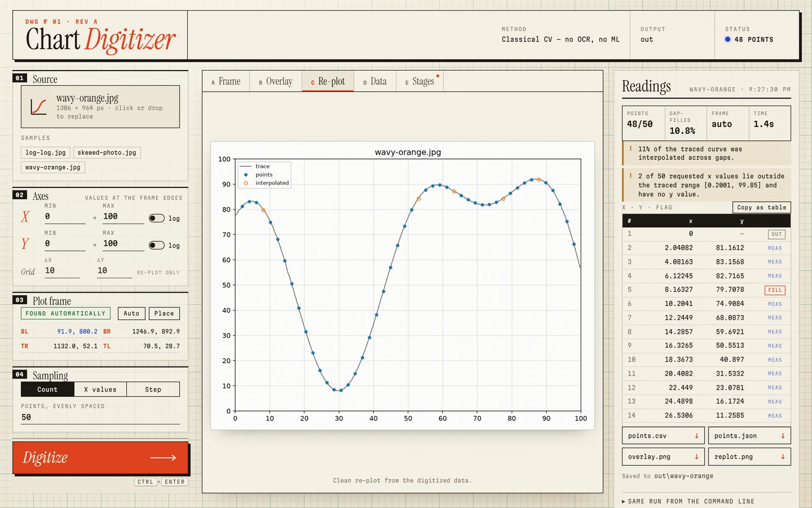Screen dimensions: 812x508
Task: Toggle the X axis log switch
Action: 156,218
